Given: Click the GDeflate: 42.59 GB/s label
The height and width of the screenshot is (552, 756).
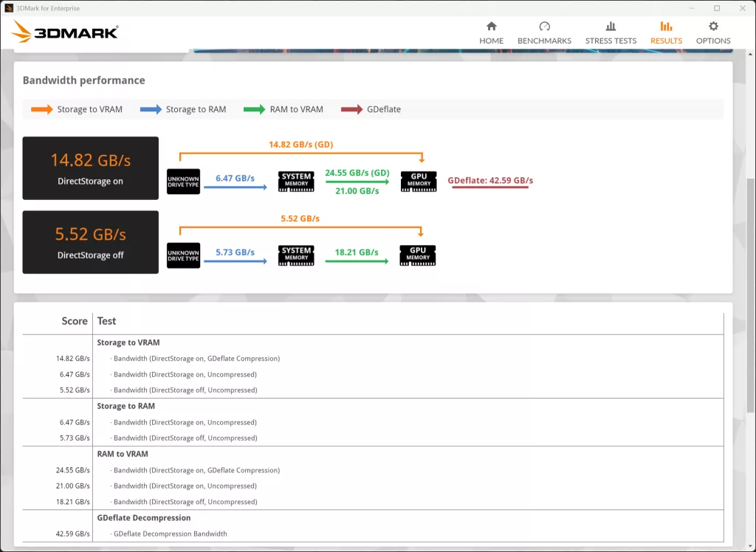Looking at the screenshot, I should coord(490,180).
